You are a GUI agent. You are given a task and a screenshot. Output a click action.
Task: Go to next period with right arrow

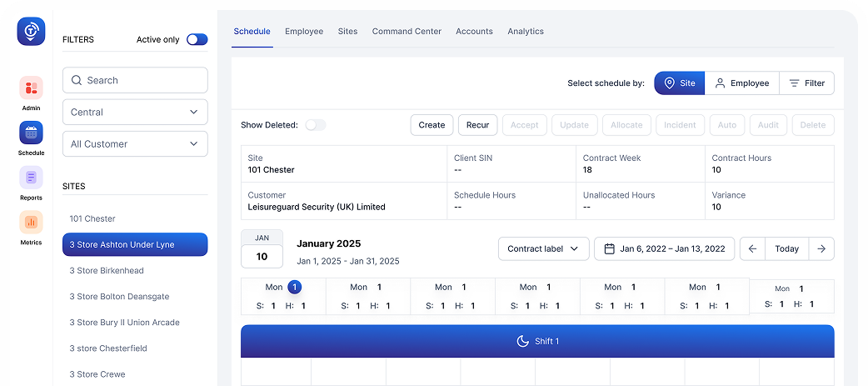click(x=821, y=248)
